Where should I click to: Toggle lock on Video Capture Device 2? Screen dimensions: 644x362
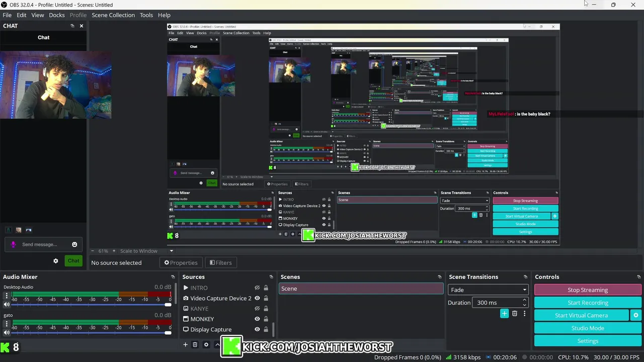coord(266,298)
